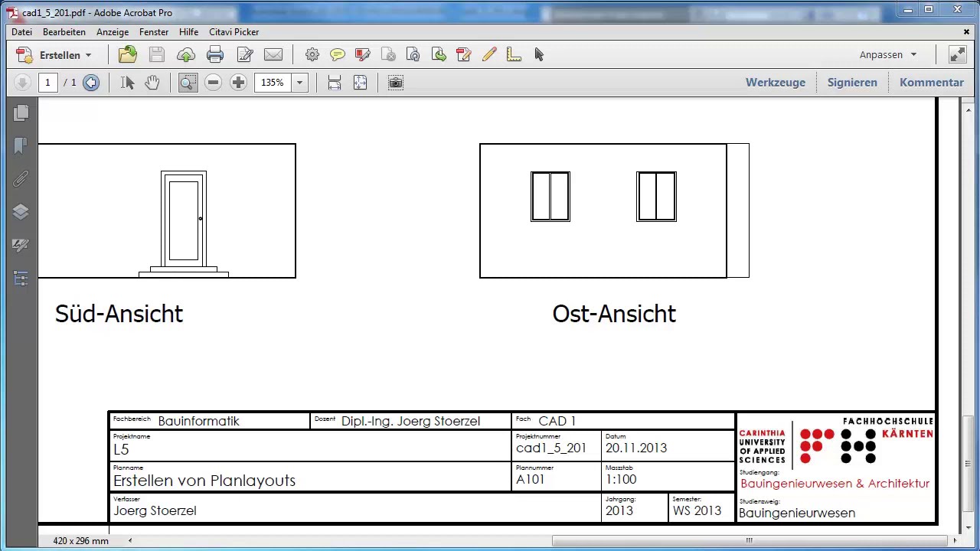Open the Werkzeuge pane

click(x=776, y=83)
